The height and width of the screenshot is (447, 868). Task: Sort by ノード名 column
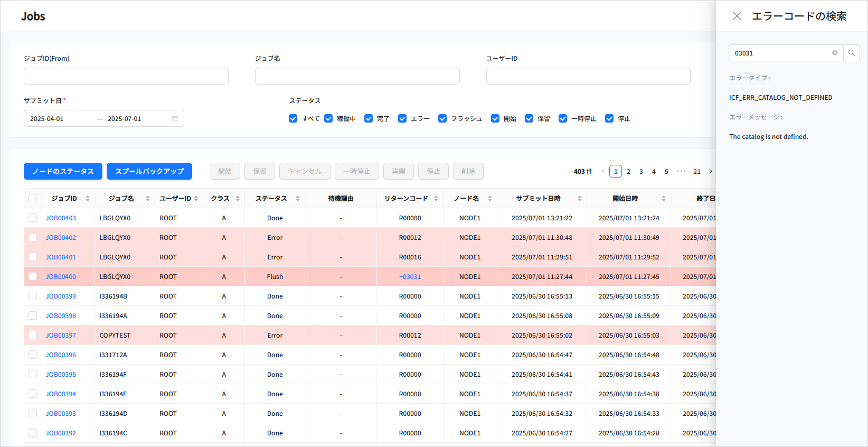pyautogui.click(x=490, y=198)
